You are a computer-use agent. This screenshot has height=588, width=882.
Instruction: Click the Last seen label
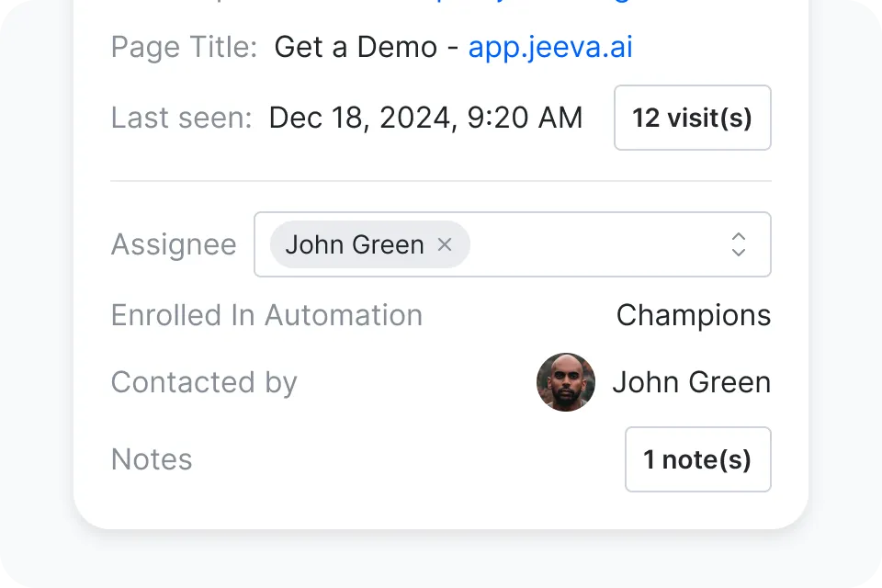181,118
